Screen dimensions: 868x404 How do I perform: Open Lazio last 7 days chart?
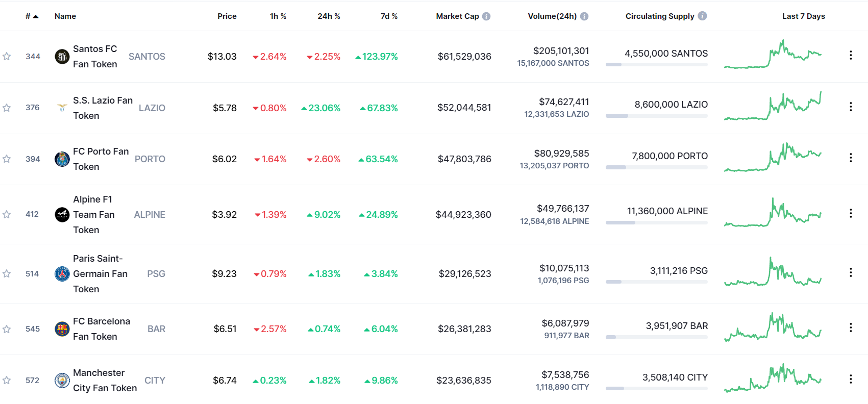pos(773,106)
